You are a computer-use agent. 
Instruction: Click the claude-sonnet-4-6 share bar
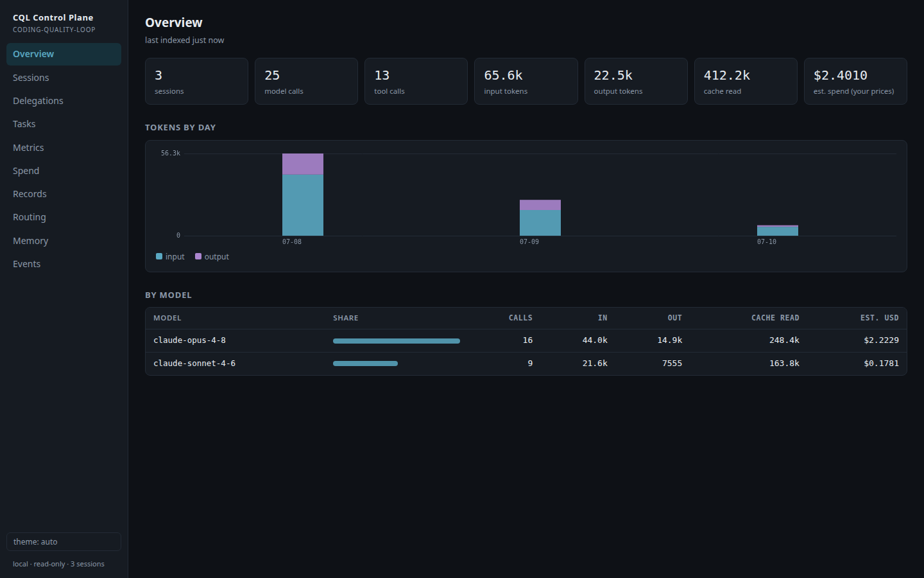coord(365,363)
